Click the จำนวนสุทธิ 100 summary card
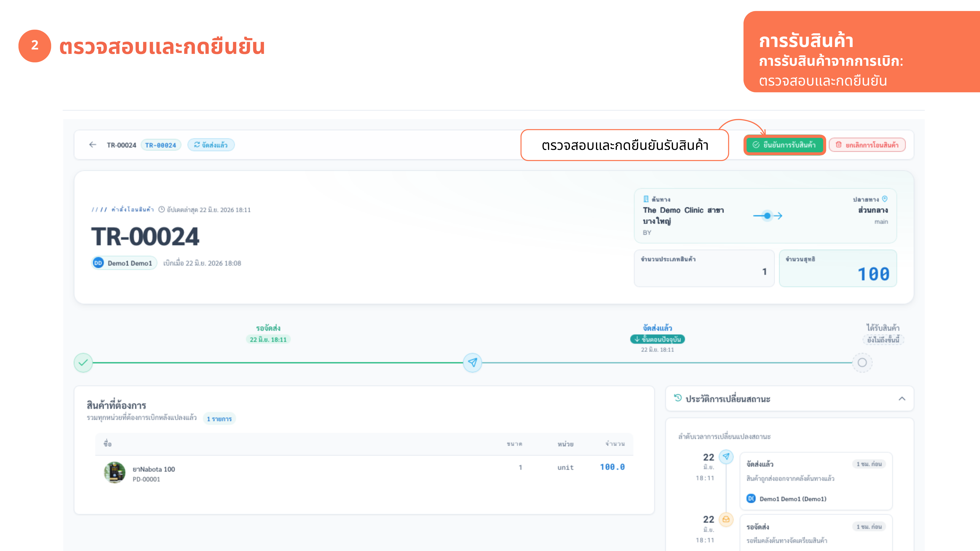 click(x=838, y=268)
